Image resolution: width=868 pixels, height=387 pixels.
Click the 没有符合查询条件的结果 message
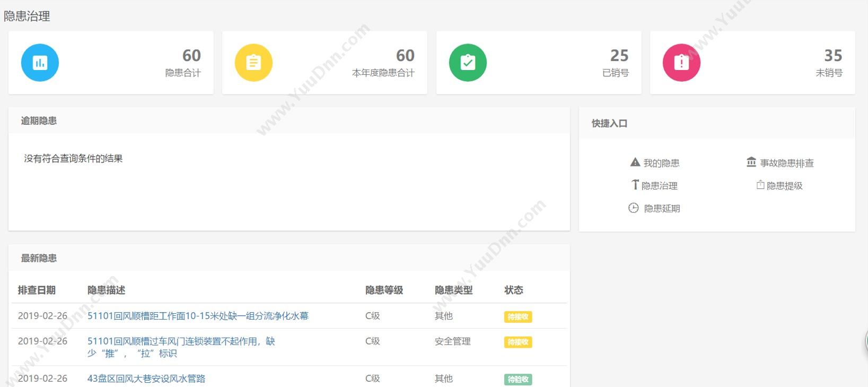73,159
